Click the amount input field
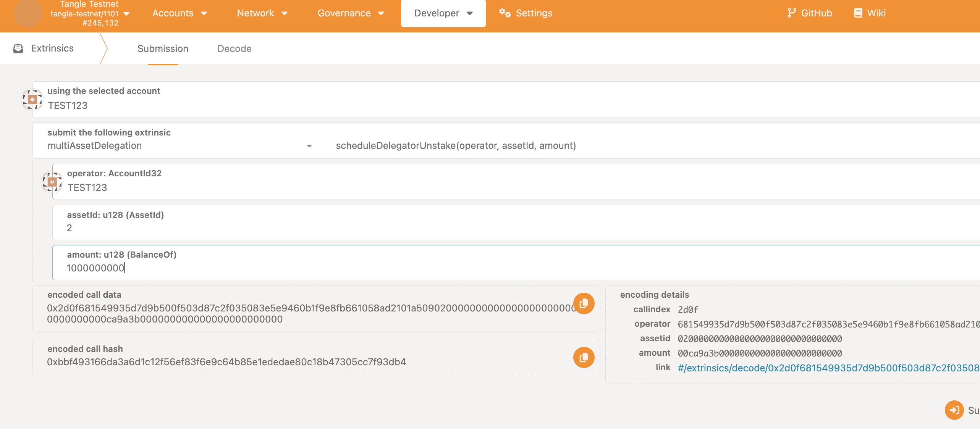Screen dimensions: 980x429 [x=267, y=268]
